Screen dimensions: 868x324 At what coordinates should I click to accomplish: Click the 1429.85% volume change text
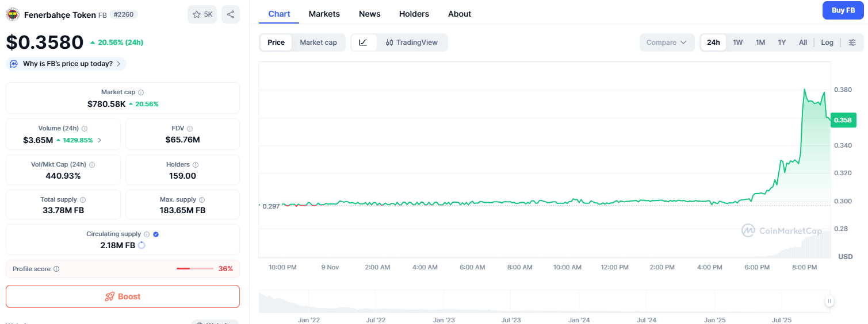(x=77, y=140)
